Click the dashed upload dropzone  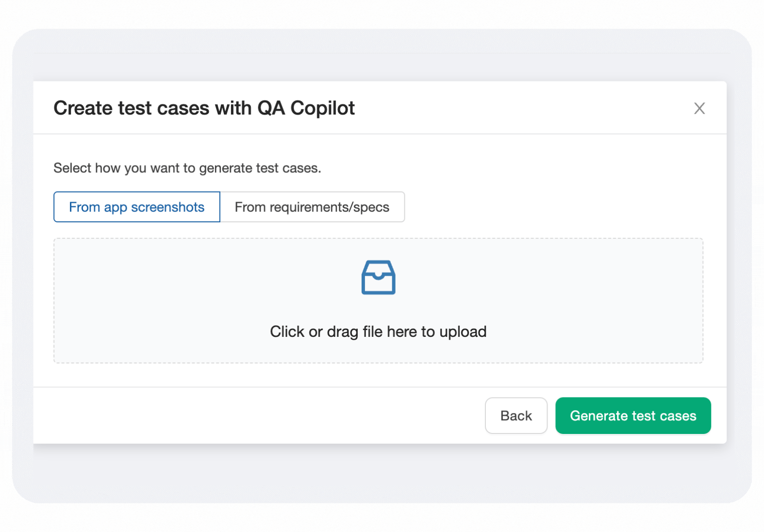378,301
